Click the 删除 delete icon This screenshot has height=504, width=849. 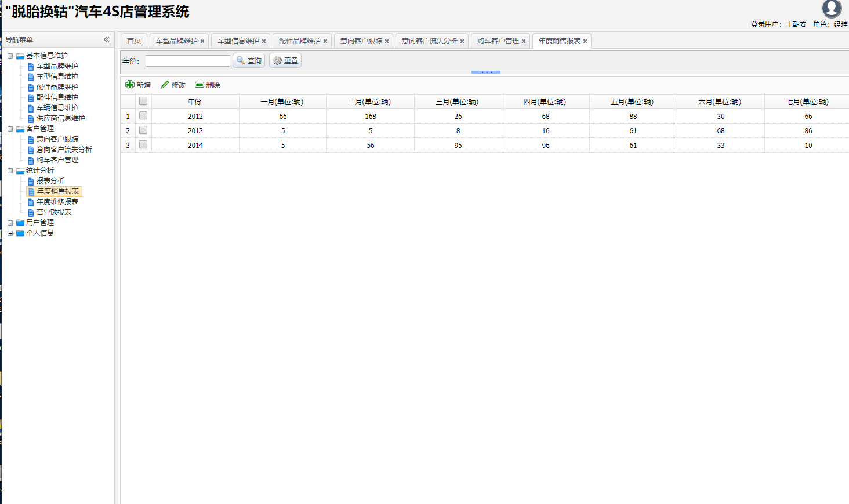pyautogui.click(x=199, y=84)
